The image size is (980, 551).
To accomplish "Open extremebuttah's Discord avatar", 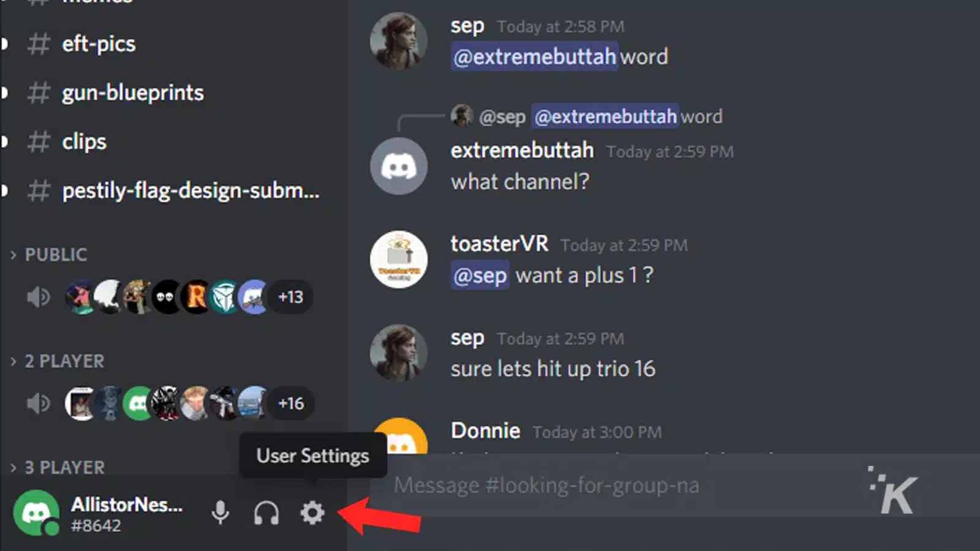I will tap(398, 165).
